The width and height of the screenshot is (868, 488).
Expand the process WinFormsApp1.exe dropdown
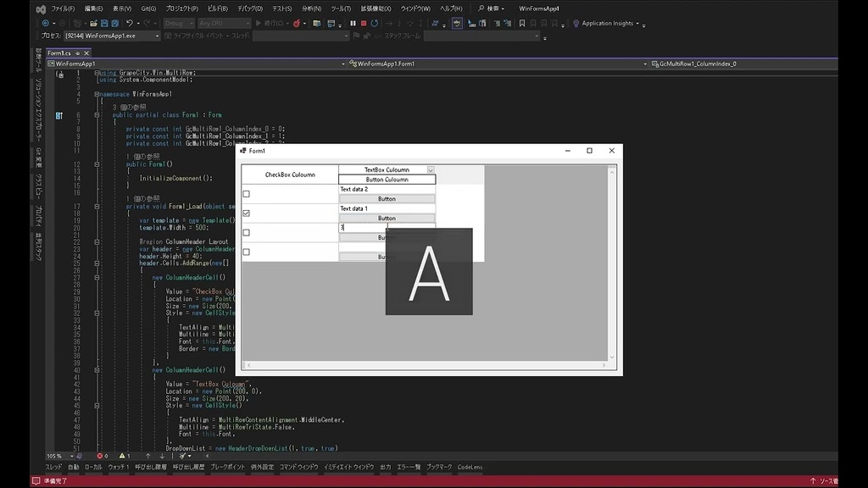[x=156, y=36]
